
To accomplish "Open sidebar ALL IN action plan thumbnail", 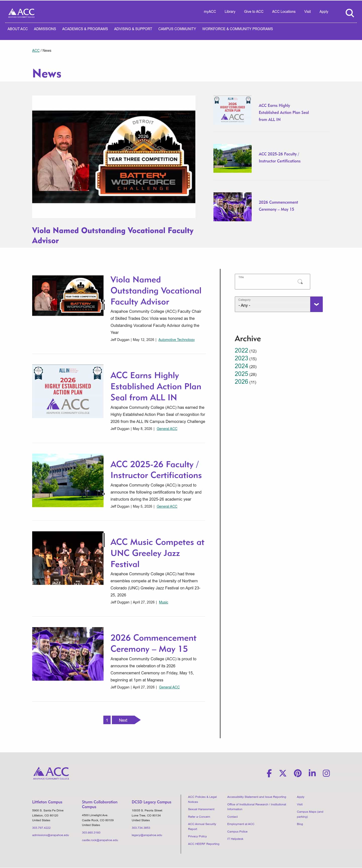I will coord(232,110).
